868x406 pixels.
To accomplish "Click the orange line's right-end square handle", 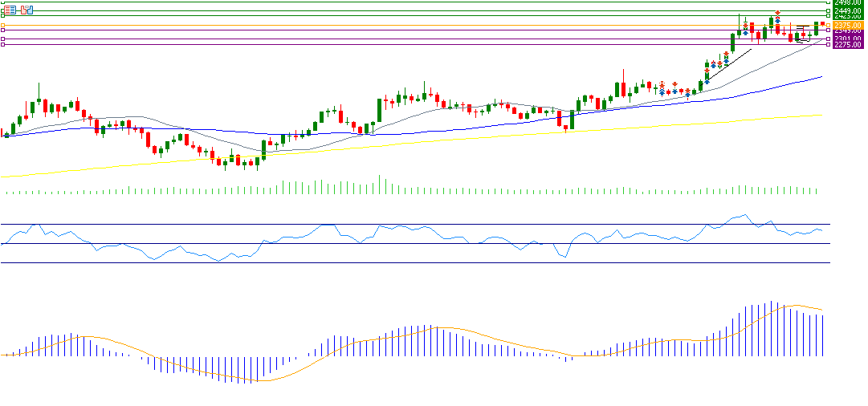I will pyautogui.click(x=828, y=25).
